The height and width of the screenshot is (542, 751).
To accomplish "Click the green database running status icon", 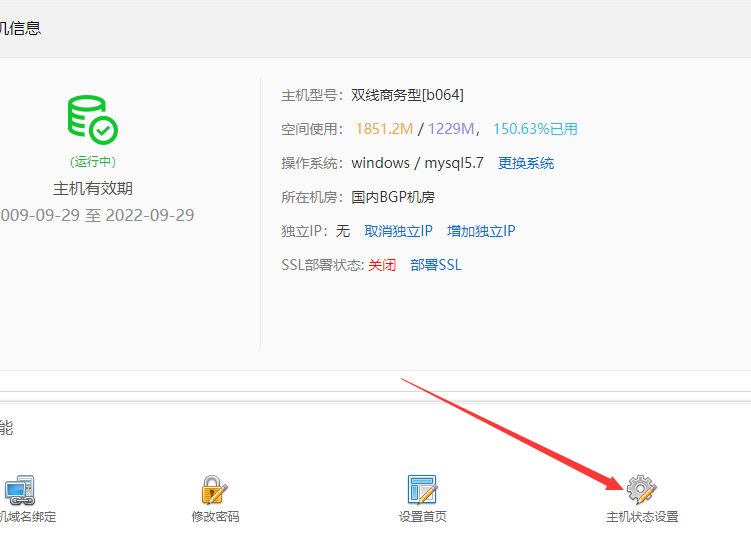I will point(92,119).
